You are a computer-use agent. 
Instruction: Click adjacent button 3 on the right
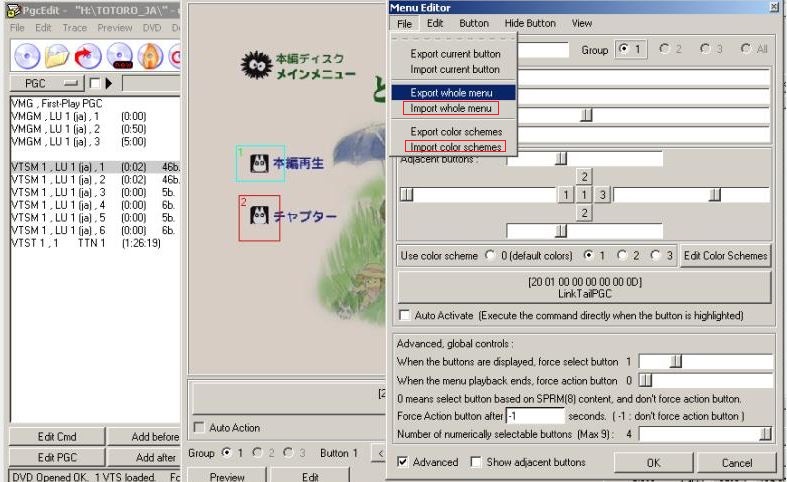tap(602, 195)
